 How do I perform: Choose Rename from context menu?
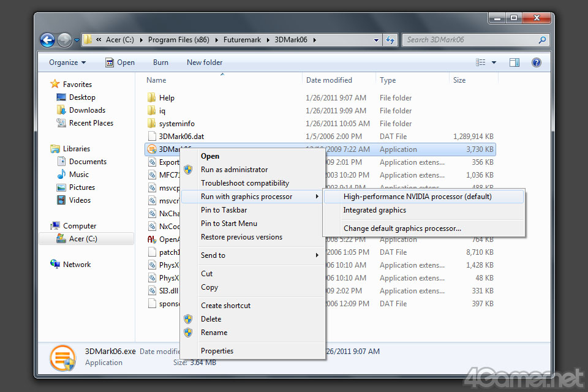[x=214, y=333]
